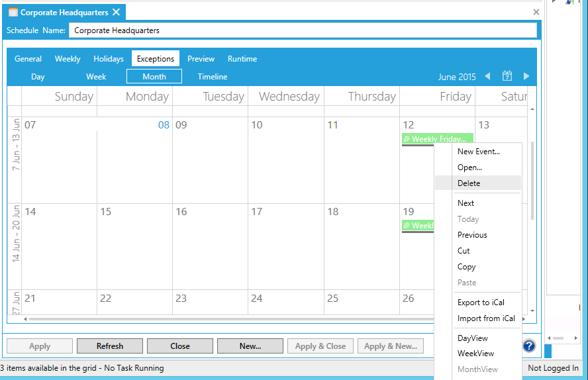This screenshot has height=380, width=588.
Task: Open the calendar date picker icon
Action: pyautogui.click(x=507, y=76)
